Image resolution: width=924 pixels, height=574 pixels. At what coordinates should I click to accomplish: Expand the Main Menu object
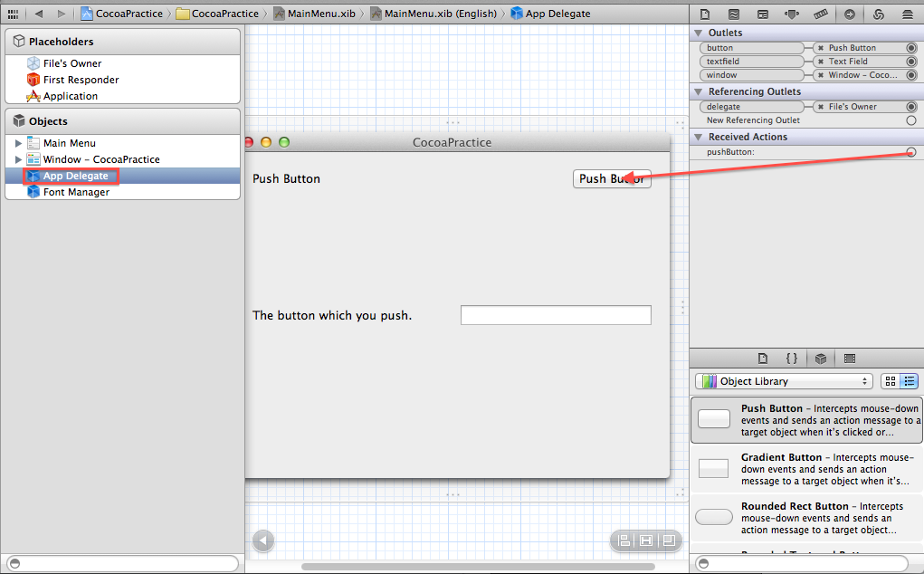coord(18,143)
